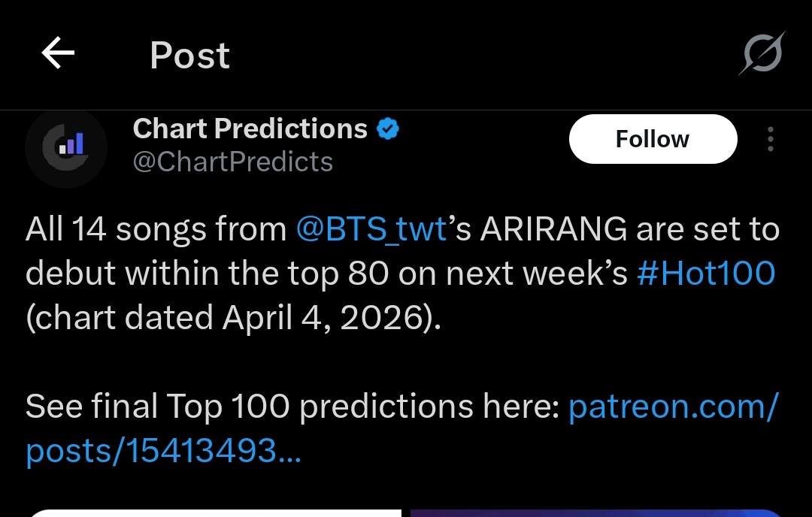
Task: Open the #Hot100 hashtag
Action: [705, 274]
